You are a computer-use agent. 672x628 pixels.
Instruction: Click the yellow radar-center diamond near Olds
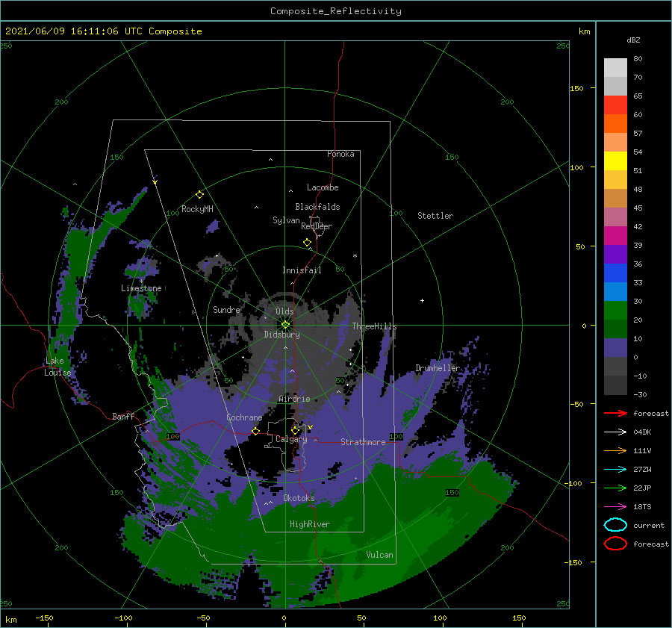point(285,325)
